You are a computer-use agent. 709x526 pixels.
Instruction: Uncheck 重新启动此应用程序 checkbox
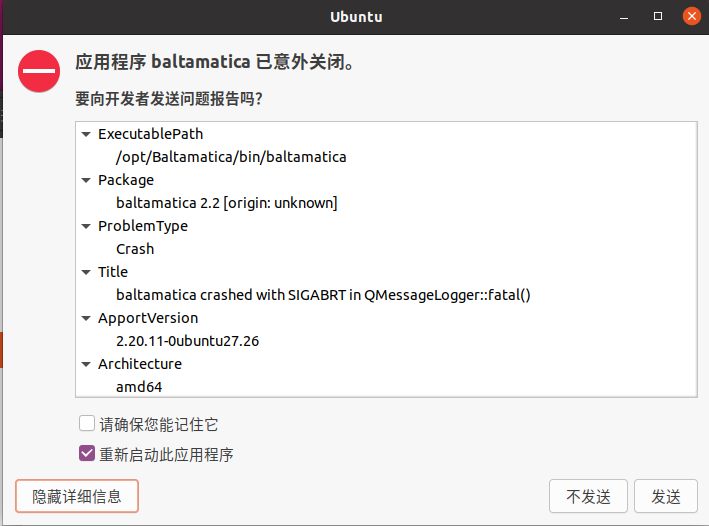tap(87, 453)
